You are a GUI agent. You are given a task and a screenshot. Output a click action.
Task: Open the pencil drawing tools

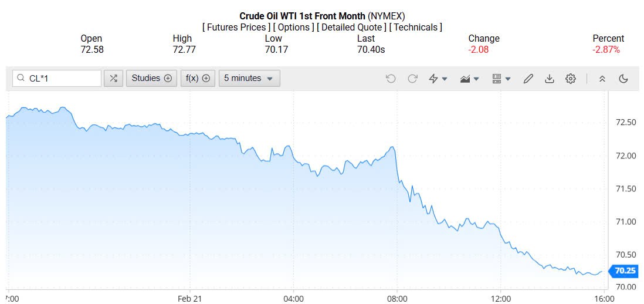(x=528, y=79)
